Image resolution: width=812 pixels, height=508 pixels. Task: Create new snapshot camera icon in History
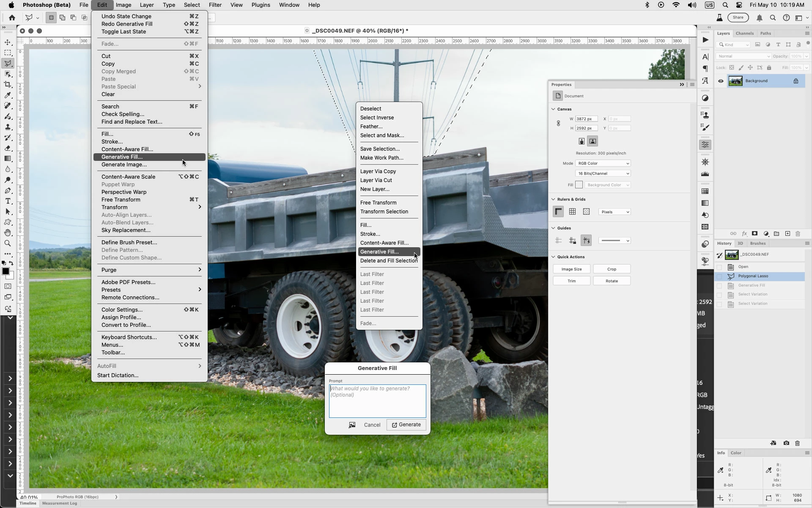[786, 443]
